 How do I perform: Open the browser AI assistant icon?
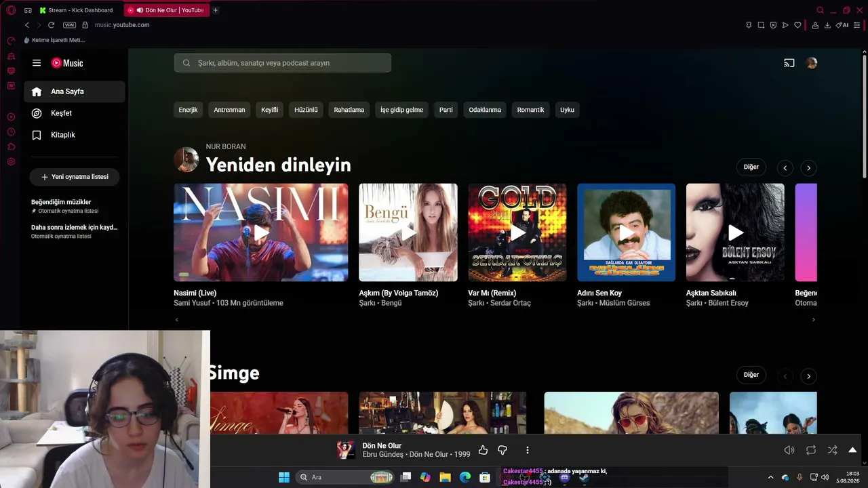click(842, 25)
